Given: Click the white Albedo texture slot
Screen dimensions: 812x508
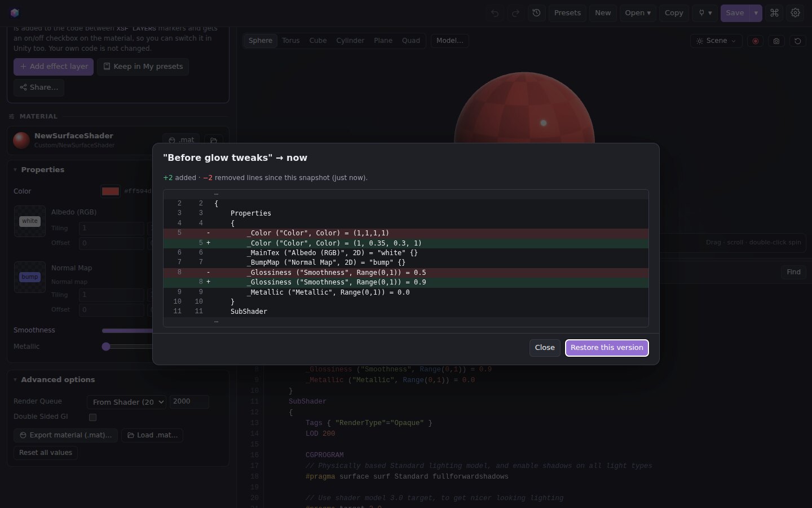Looking at the screenshot, I should [30, 221].
